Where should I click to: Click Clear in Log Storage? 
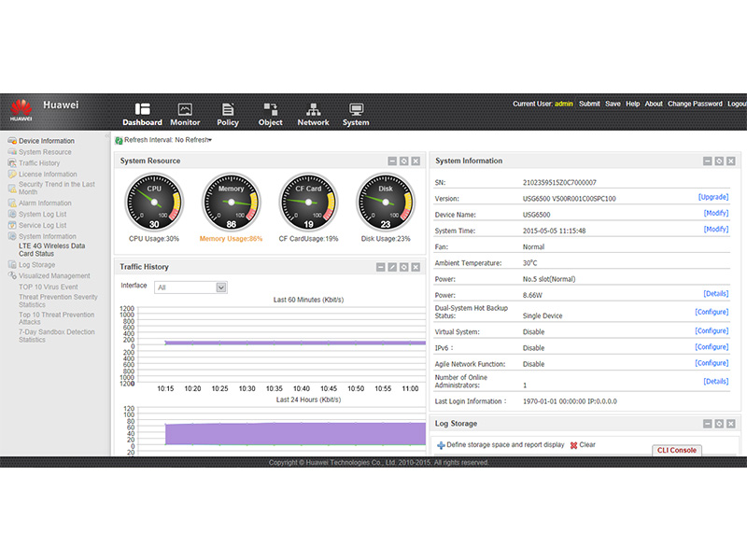(583, 445)
